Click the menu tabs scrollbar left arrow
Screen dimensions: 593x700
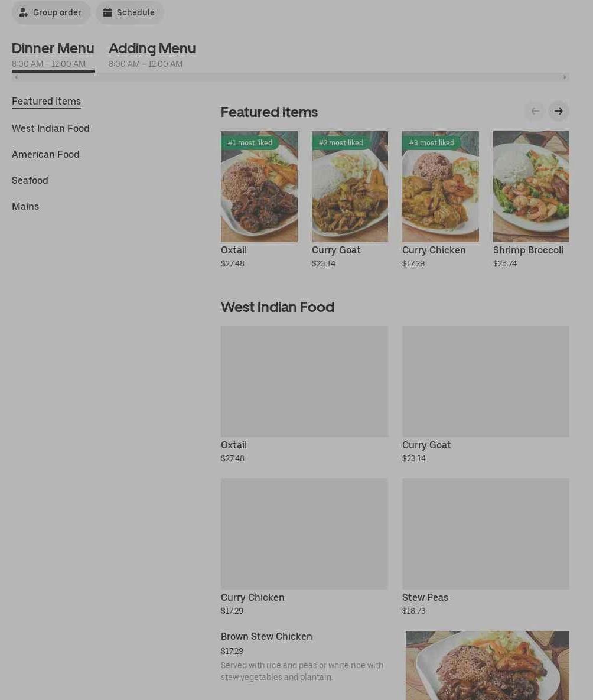(16, 77)
